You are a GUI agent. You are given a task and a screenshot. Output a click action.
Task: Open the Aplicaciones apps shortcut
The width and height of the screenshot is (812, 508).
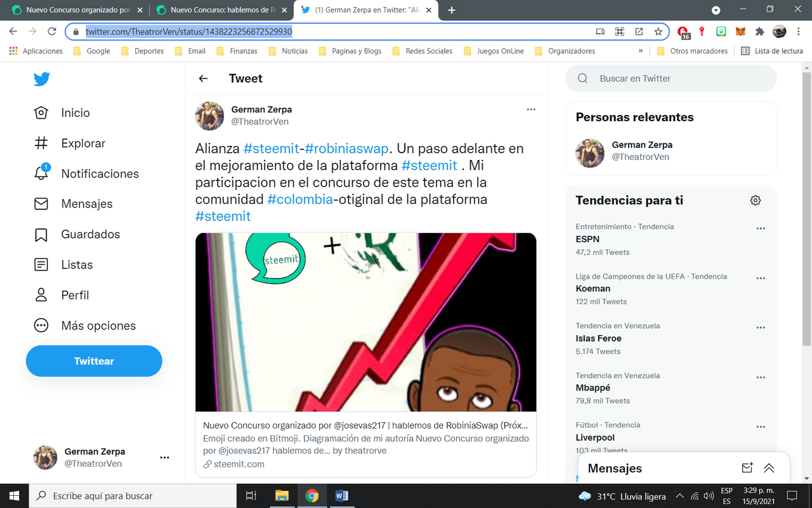36,51
